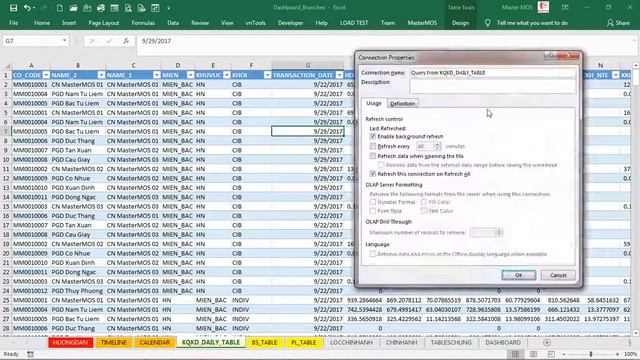Open the Developer ribbon tab
This screenshot has width=640, height=360.
291,23
